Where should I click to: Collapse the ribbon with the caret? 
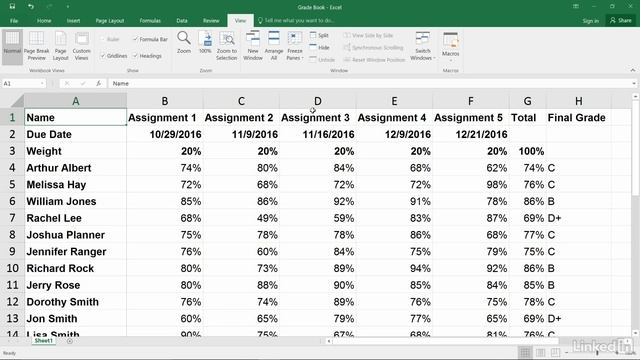pos(633,70)
